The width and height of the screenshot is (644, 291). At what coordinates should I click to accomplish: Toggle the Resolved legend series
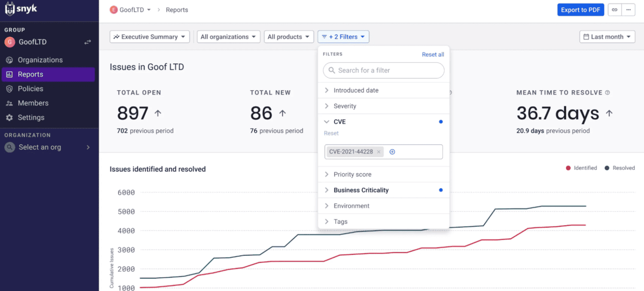[x=620, y=168]
